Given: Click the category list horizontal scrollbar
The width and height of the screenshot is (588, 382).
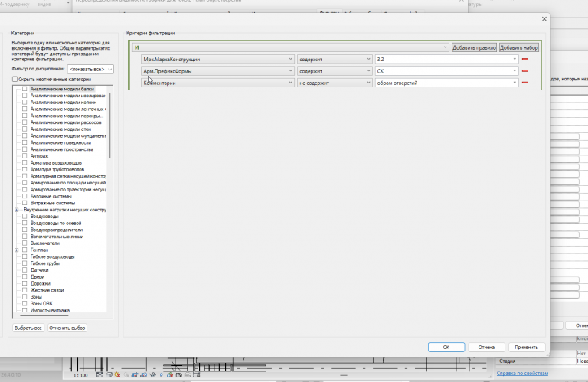Looking at the screenshot, I should [44, 315].
